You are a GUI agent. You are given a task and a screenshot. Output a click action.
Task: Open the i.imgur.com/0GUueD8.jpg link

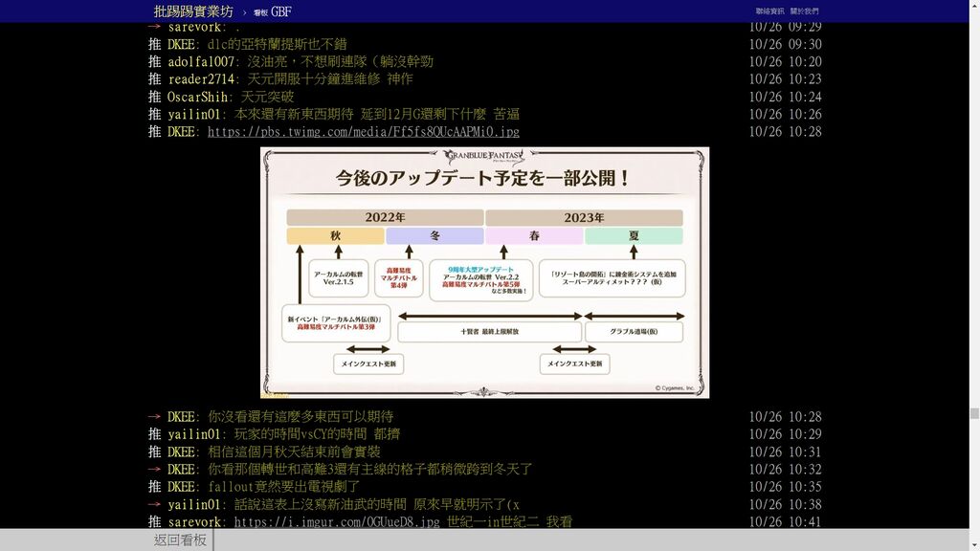pyautogui.click(x=337, y=521)
